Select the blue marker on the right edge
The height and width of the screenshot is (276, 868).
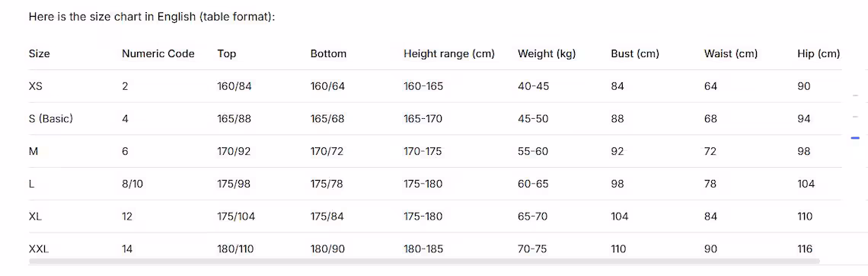click(x=855, y=137)
